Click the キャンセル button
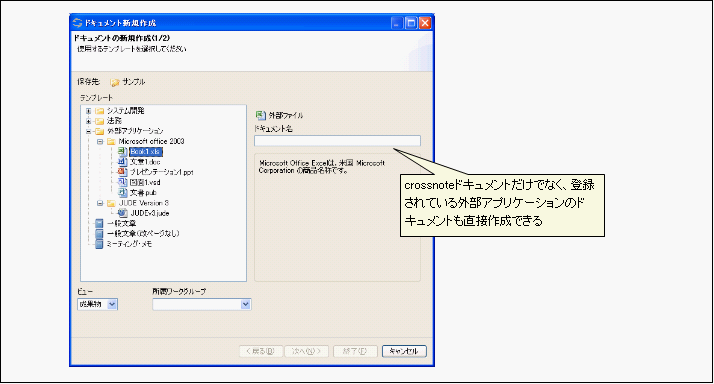 [404, 351]
